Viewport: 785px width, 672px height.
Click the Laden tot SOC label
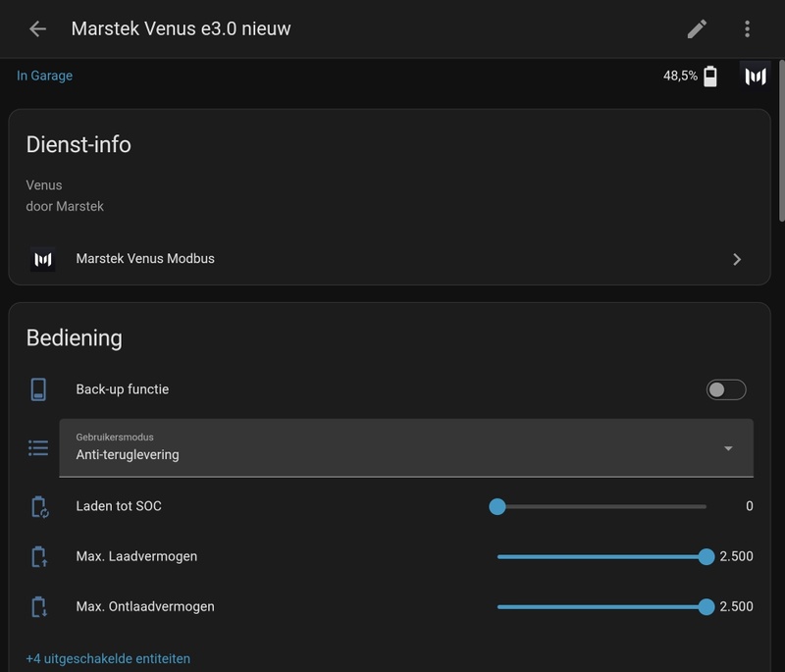(x=119, y=506)
